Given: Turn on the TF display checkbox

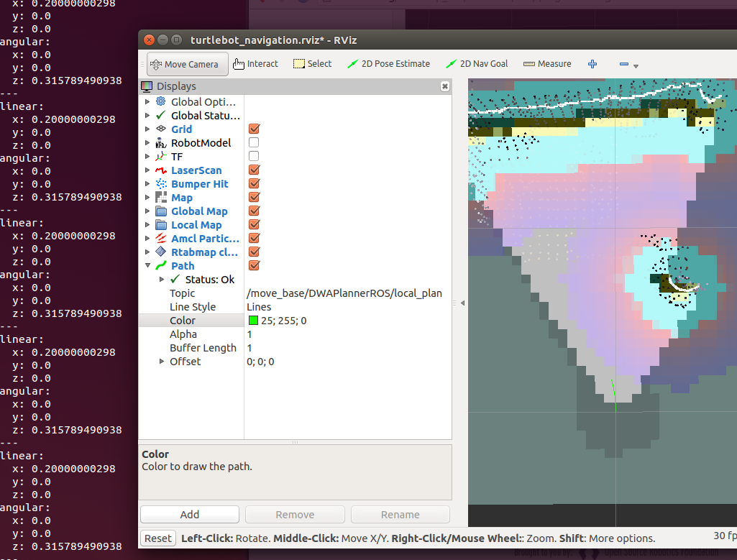Looking at the screenshot, I should (254, 157).
